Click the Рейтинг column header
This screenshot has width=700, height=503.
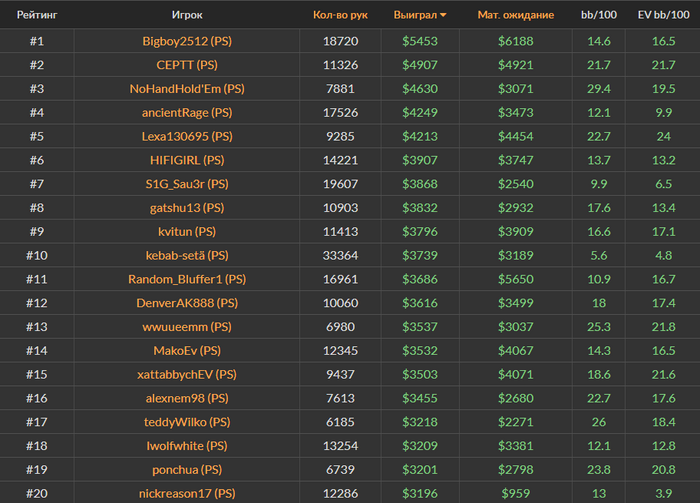[37, 15]
